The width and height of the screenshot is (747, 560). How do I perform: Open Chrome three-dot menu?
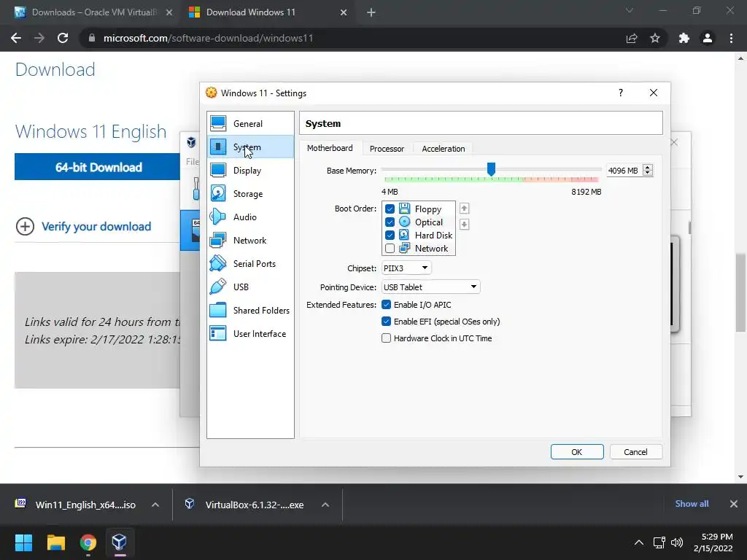coord(731,38)
